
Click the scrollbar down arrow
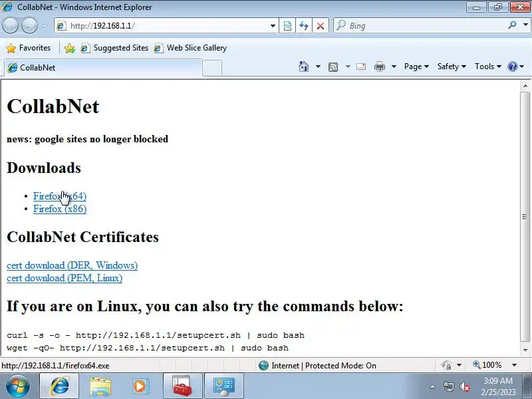tap(525, 350)
